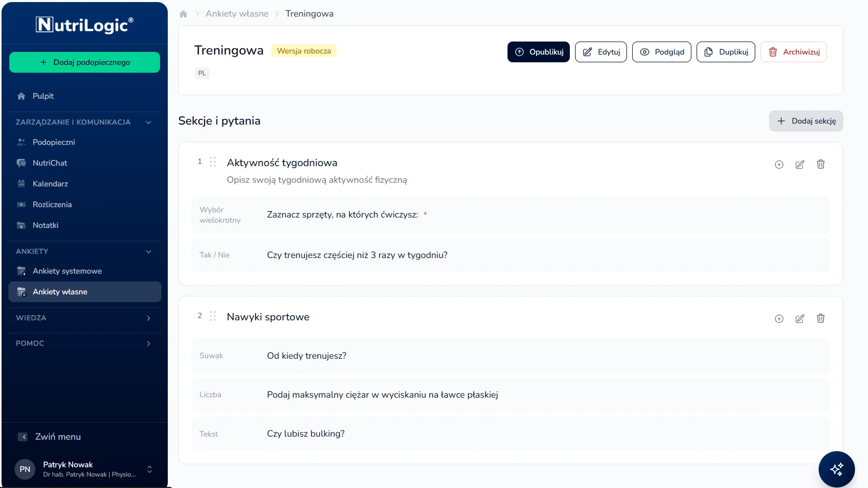Image resolution: width=868 pixels, height=488 pixels.
Task: Click the Zwiń menu collapse icon
Action: (23, 437)
